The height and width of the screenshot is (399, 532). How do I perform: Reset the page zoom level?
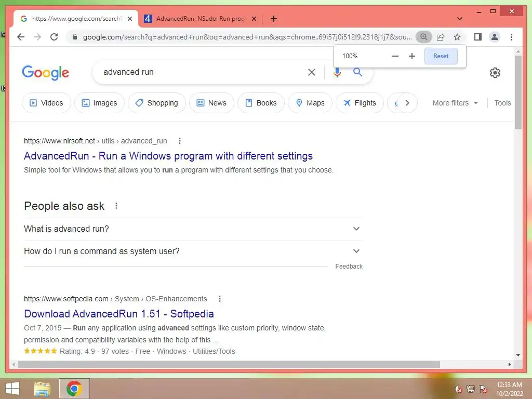[x=441, y=56]
